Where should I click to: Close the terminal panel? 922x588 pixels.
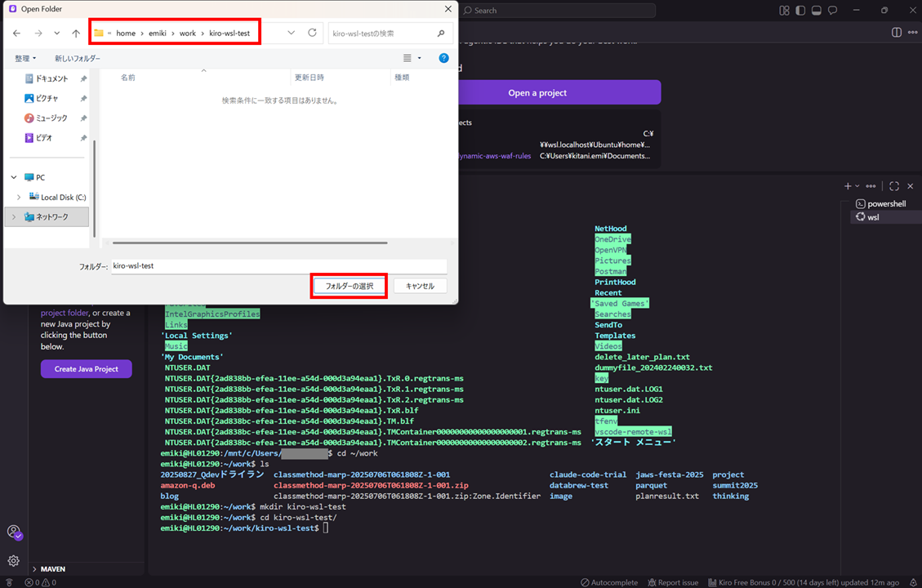[x=911, y=186]
